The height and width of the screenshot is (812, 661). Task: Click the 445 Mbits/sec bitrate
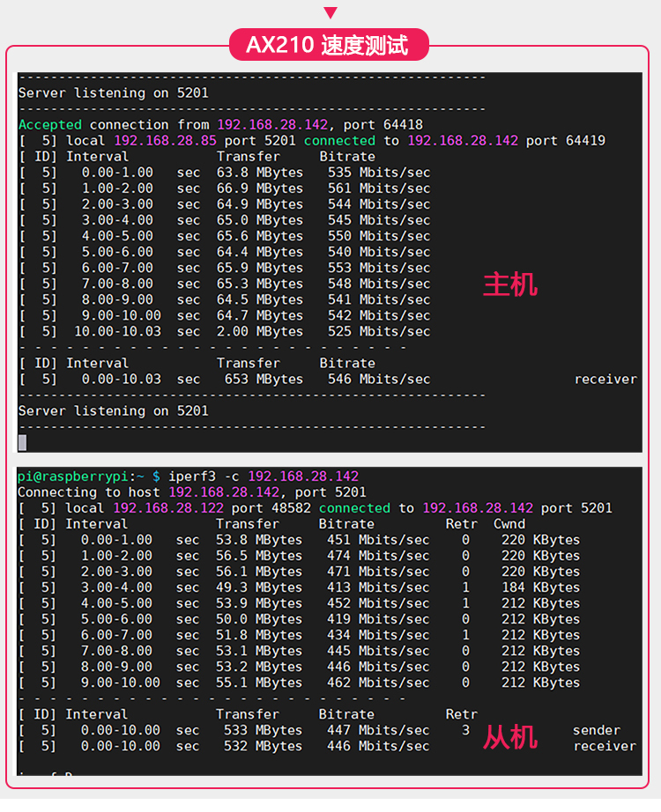[x=378, y=651]
